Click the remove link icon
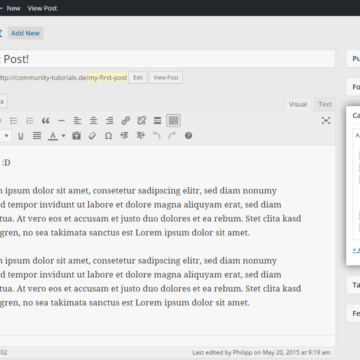This screenshot has height=360, width=360. [x=141, y=121]
